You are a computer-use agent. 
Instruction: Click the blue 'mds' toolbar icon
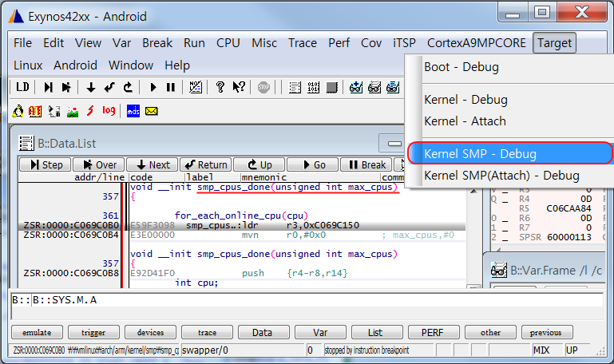point(133,111)
